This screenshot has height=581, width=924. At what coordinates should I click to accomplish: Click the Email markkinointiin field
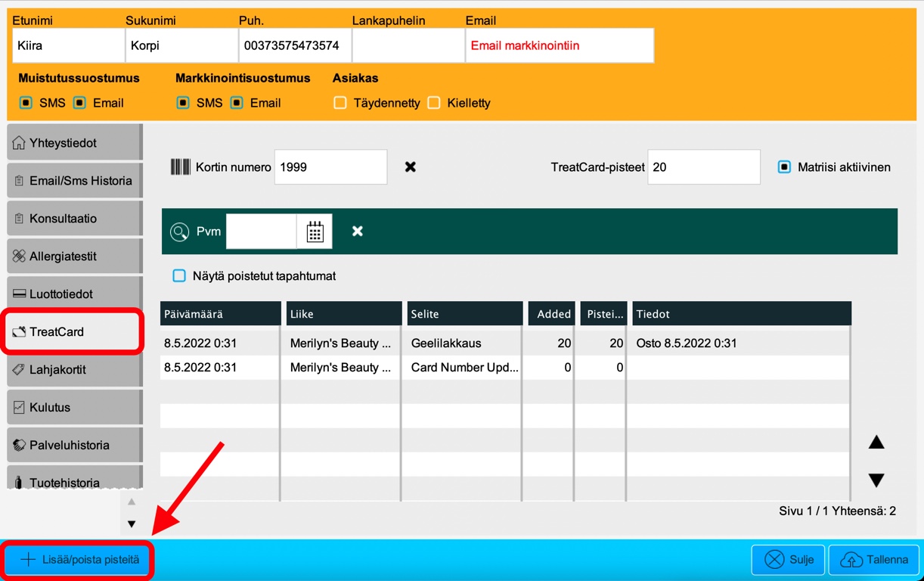(x=560, y=45)
